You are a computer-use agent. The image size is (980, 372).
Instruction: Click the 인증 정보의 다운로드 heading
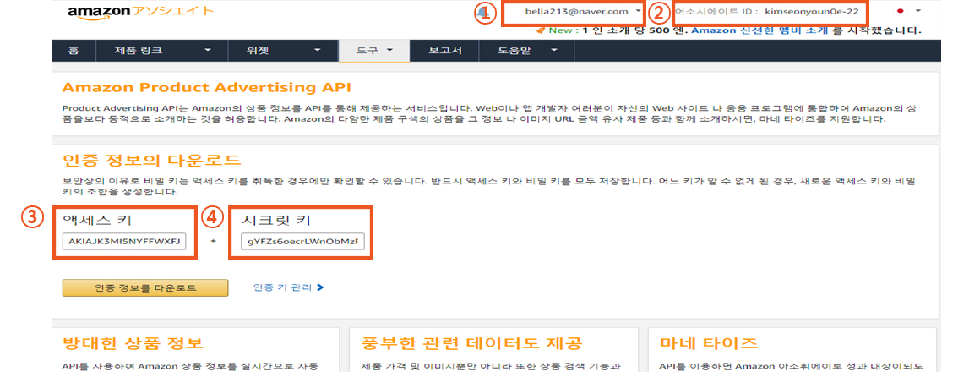point(152,160)
